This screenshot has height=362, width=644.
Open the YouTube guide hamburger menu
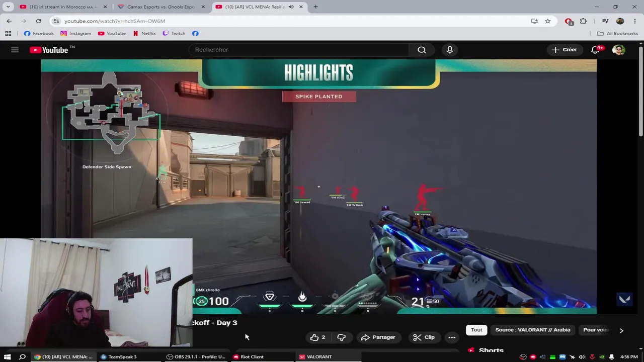[x=15, y=50]
